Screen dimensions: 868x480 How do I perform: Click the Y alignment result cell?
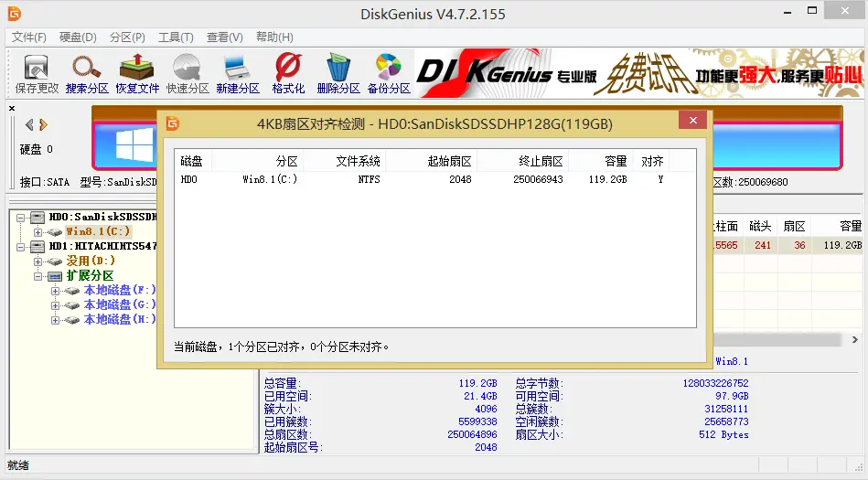click(x=660, y=179)
